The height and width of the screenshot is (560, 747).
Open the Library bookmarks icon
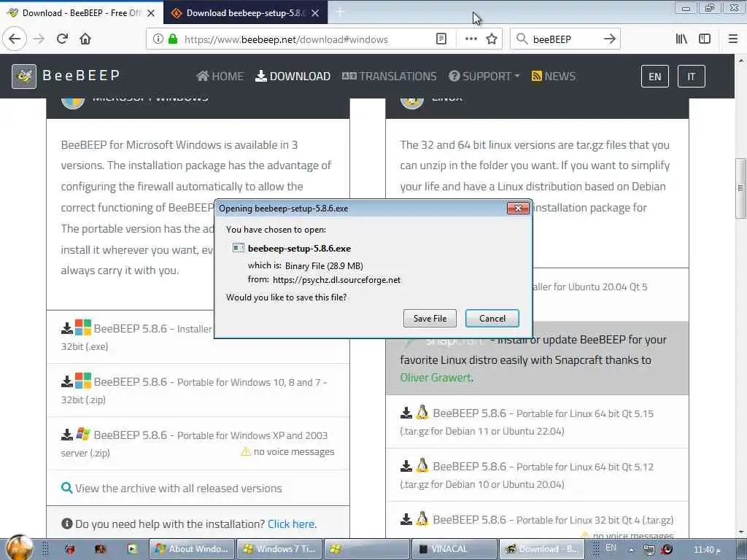[681, 39]
